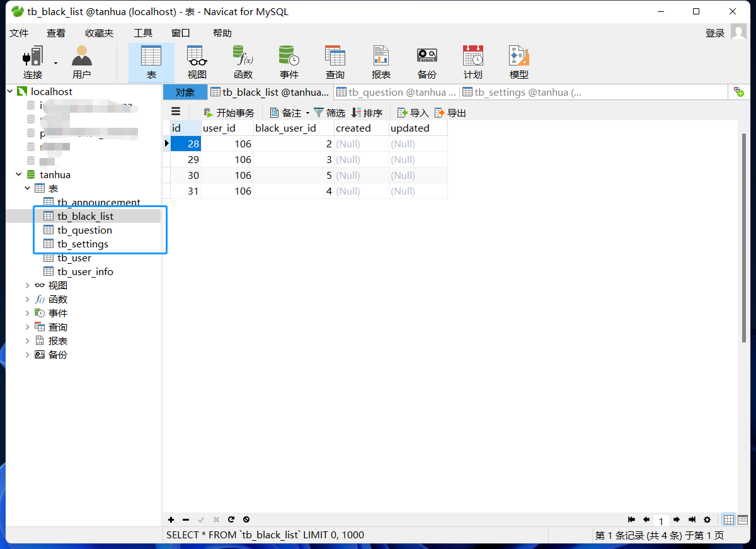Image resolution: width=756 pixels, height=549 pixels.
Task: Expand the 视图 tree node
Action: 28,285
